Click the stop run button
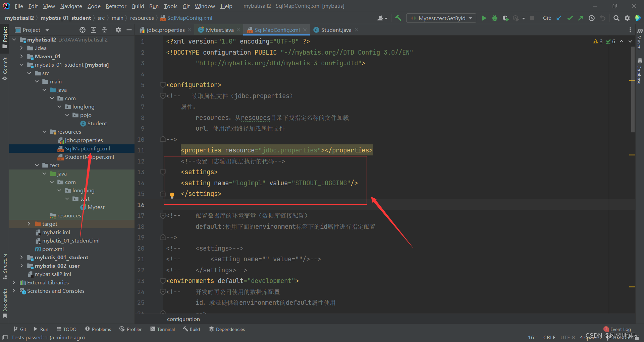Image resolution: width=644 pixels, height=342 pixels. coord(532,18)
